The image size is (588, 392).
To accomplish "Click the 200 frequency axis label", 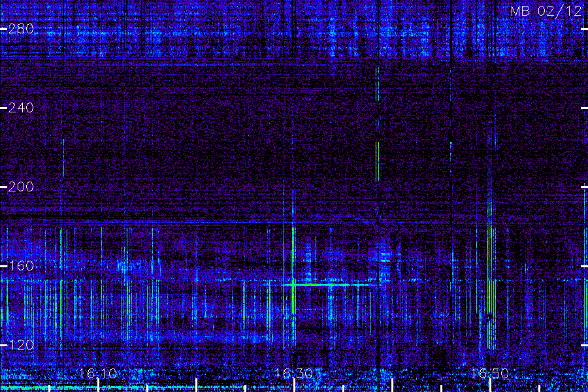I will [x=21, y=187].
